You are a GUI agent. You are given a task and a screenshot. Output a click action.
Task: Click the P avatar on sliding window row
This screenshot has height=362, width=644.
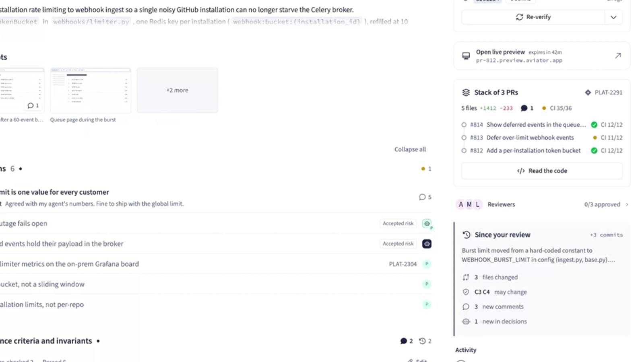point(427,284)
